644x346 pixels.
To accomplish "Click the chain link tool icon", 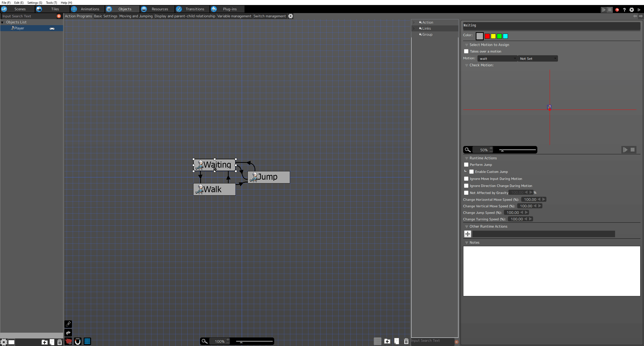I will pos(68,324).
